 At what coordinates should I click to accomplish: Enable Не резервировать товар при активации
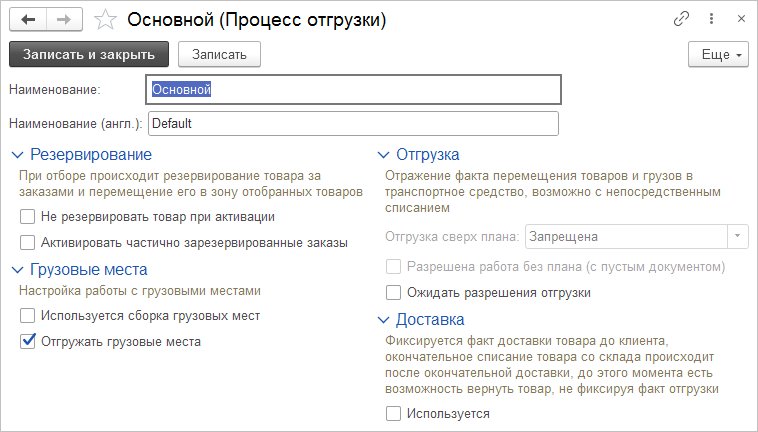(x=28, y=216)
